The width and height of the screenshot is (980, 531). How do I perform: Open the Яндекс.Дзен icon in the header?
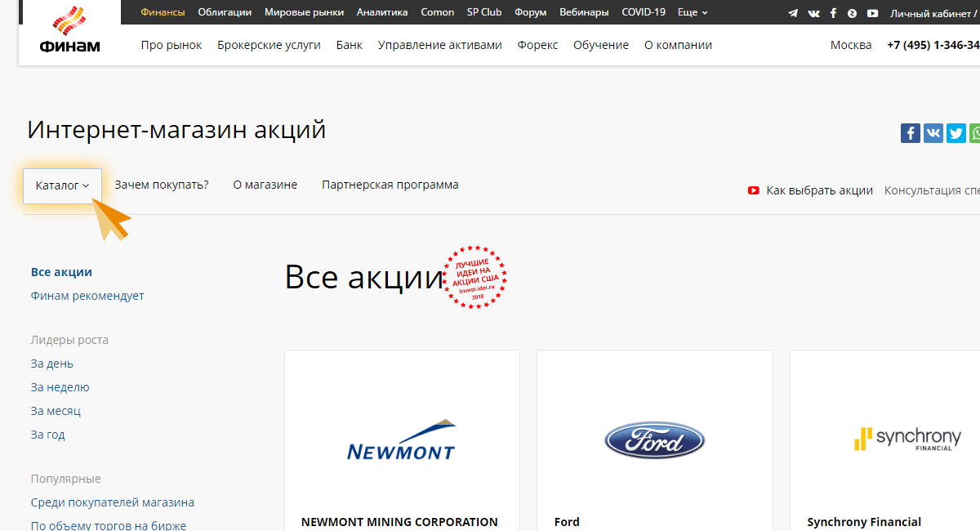click(x=852, y=12)
